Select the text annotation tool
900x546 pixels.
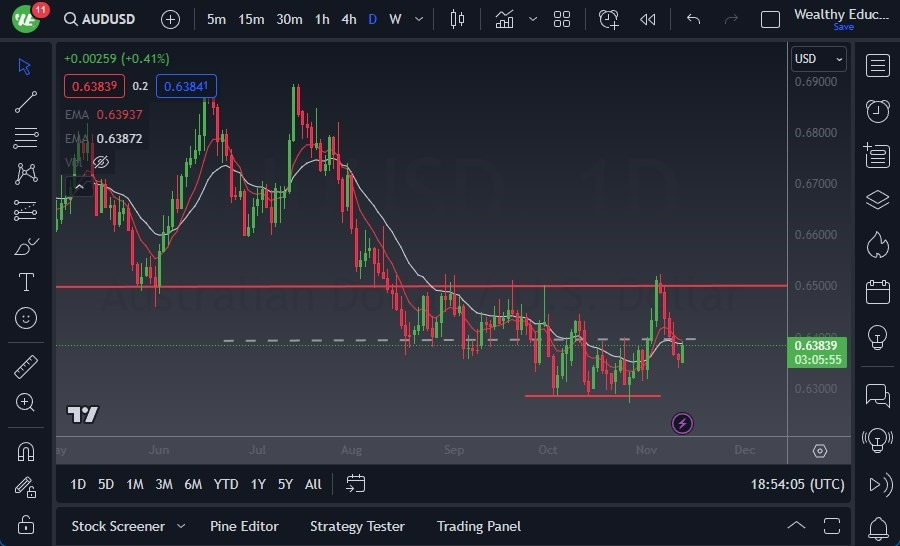point(26,282)
